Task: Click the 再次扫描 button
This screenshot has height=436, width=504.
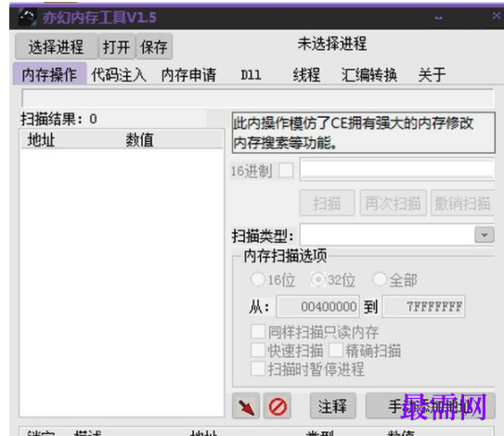Action: [393, 203]
